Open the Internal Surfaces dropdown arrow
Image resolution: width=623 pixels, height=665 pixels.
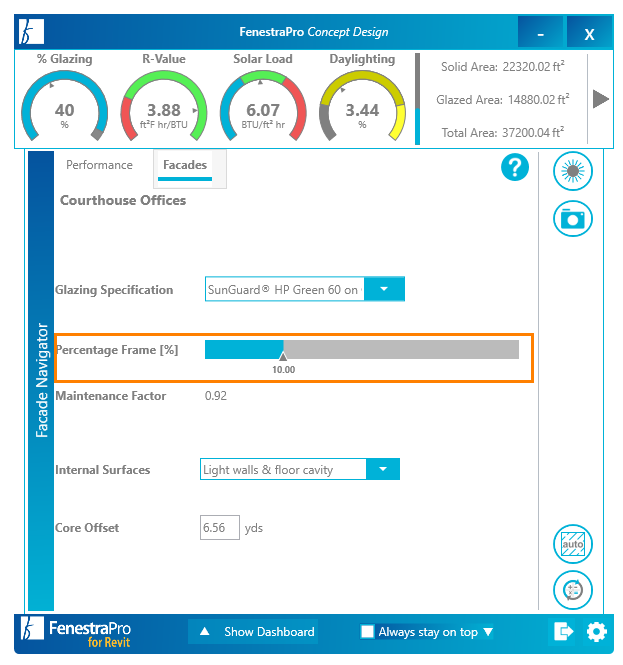point(383,469)
